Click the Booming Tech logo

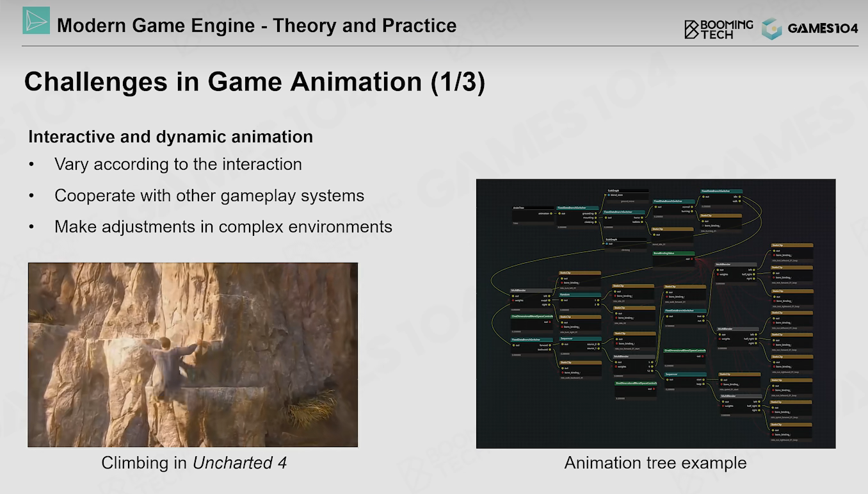[718, 29]
